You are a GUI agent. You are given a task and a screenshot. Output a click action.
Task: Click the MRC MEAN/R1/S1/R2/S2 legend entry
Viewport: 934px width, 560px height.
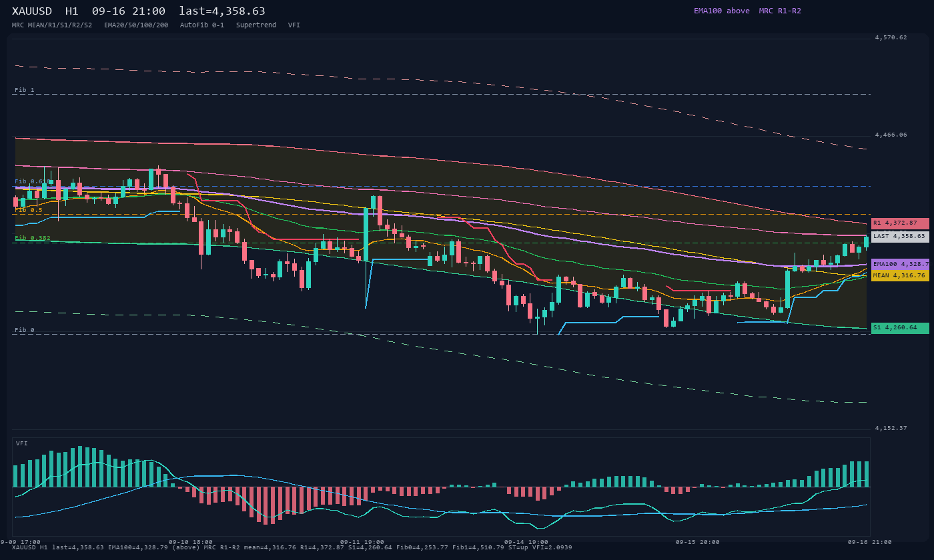(52, 25)
